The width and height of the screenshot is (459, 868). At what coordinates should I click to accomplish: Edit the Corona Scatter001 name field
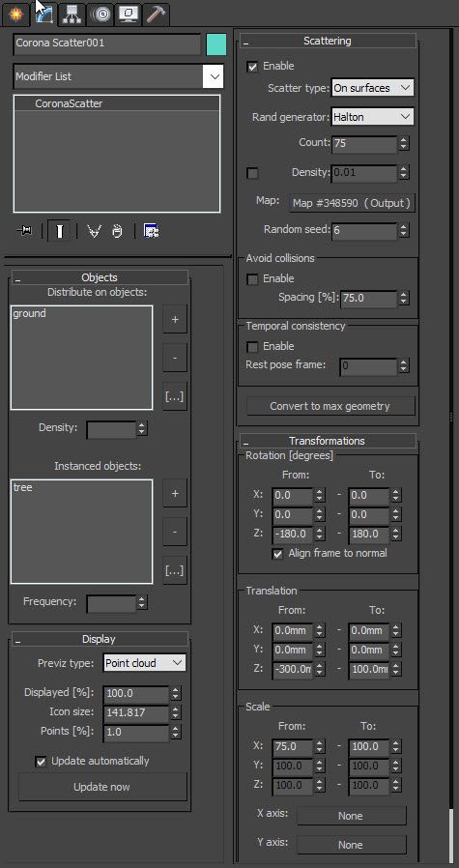pos(106,43)
